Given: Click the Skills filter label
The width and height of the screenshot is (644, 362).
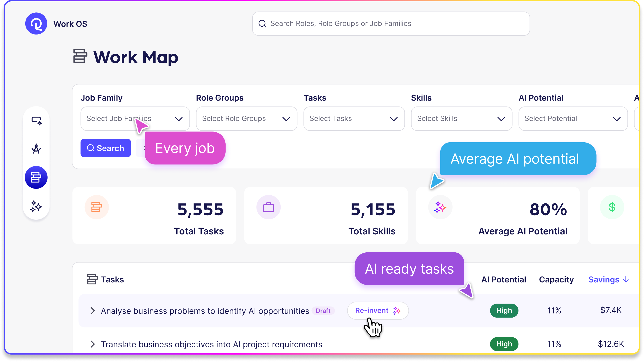Looking at the screenshot, I should [x=421, y=98].
